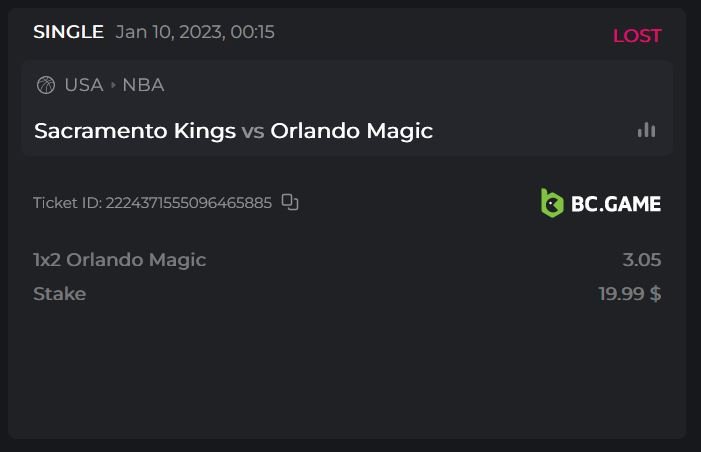Select the USA country breadcrumb
The width and height of the screenshot is (701, 452).
84,85
